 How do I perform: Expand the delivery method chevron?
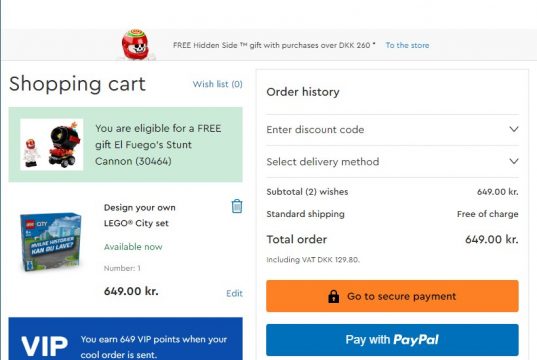[x=513, y=161]
